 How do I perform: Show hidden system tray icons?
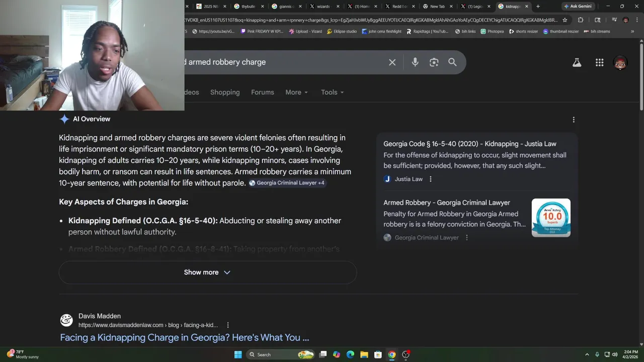point(587,354)
